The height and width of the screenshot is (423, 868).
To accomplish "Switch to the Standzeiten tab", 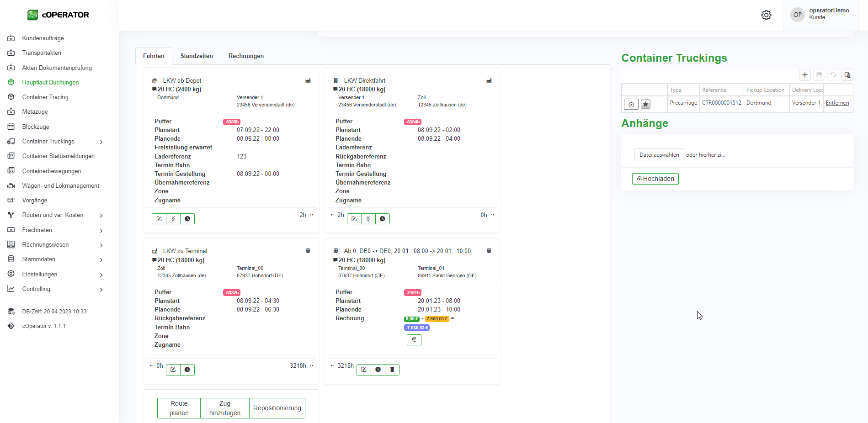I will coord(197,56).
